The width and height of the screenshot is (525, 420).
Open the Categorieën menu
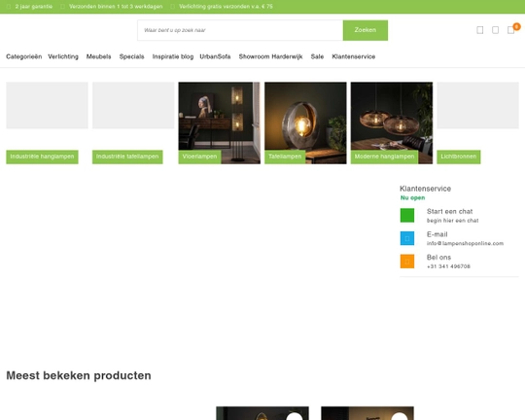tap(23, 56)
